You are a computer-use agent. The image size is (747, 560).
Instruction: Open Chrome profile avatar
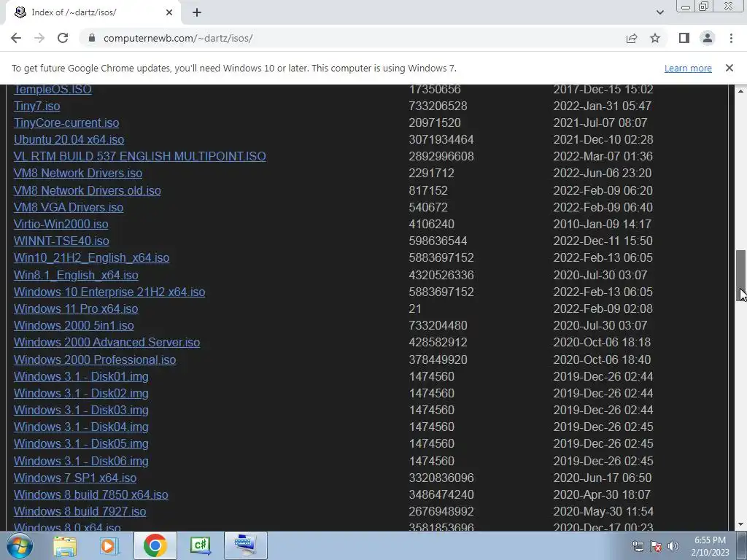click(708, 38)
